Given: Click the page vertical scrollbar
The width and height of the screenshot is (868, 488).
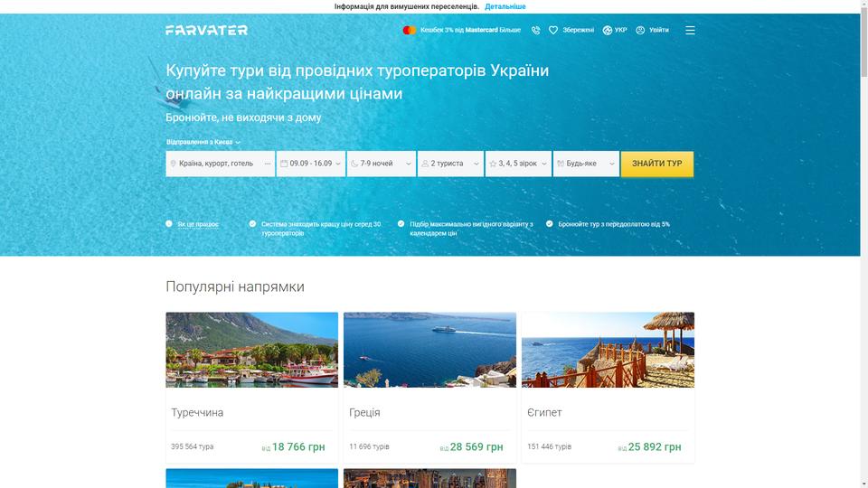Looking at the screenshot, I should tap(863, 244).
